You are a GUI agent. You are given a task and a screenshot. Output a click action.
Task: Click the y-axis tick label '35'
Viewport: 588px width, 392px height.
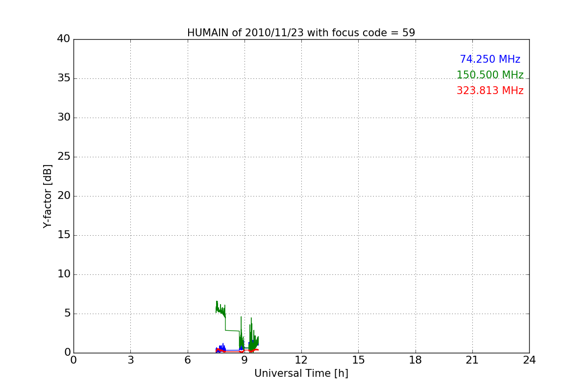coord(64,78)
